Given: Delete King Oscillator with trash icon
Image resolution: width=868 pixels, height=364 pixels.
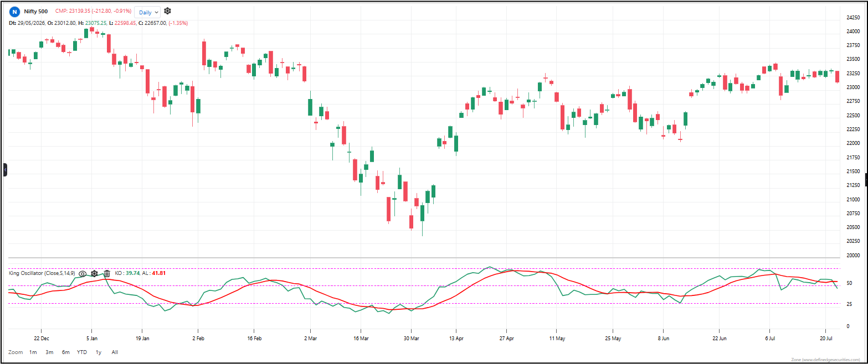Looking at the screenshot, I should [107, 273].
